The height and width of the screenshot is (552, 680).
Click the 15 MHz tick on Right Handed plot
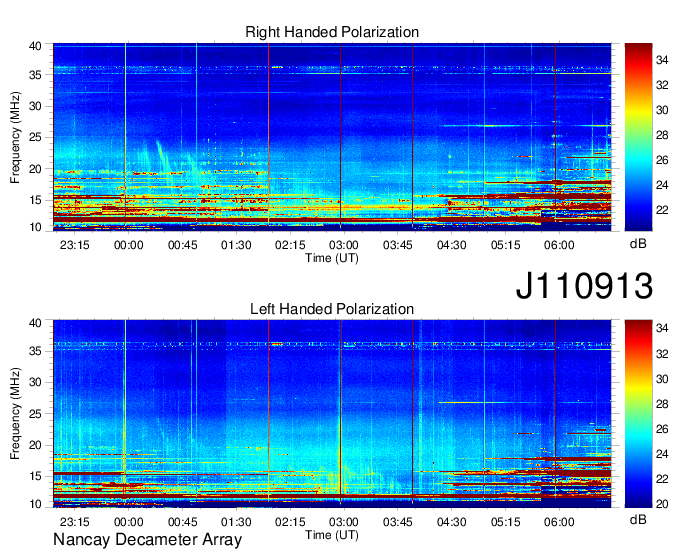pos(35,200)
